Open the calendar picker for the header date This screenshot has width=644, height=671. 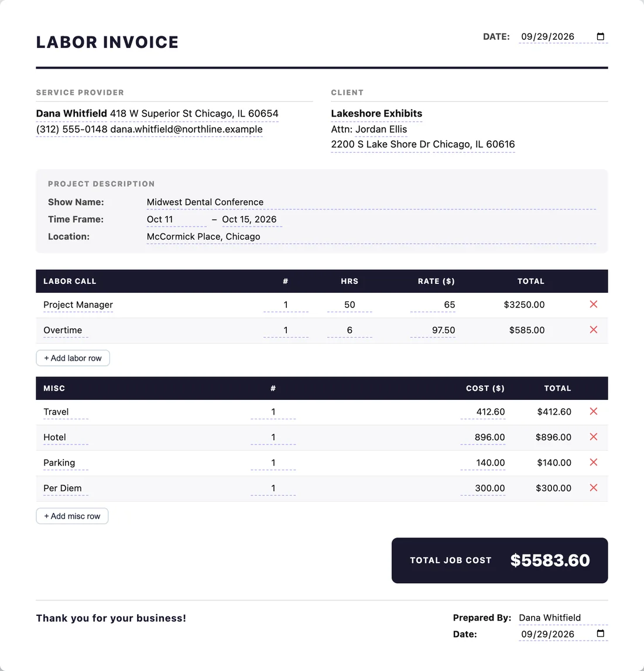600,36
